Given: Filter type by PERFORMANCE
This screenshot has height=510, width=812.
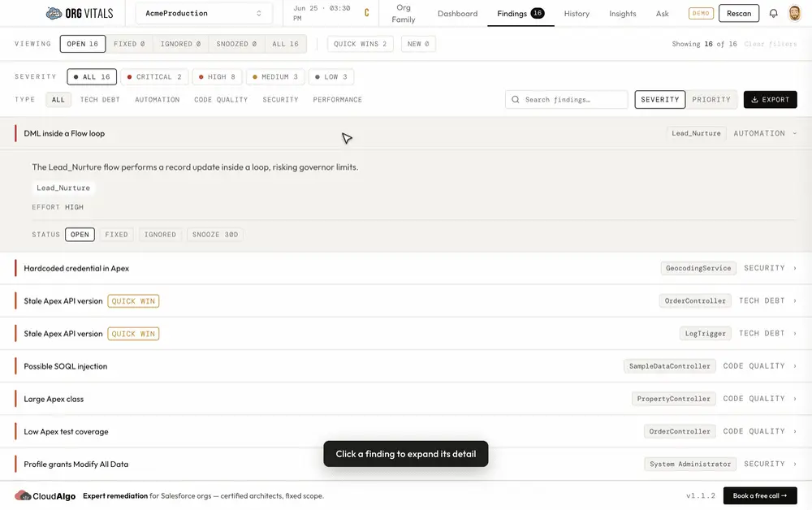Looking at the screenshot, I should [337, 99].
